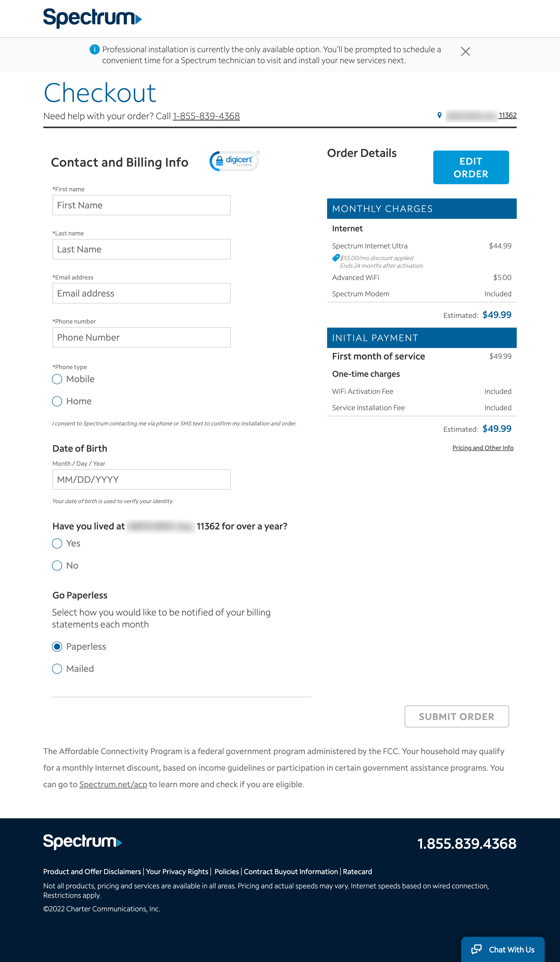560x962 pixels.
Task: Click the Spectrum logo in header
Action: click(92, 18)
